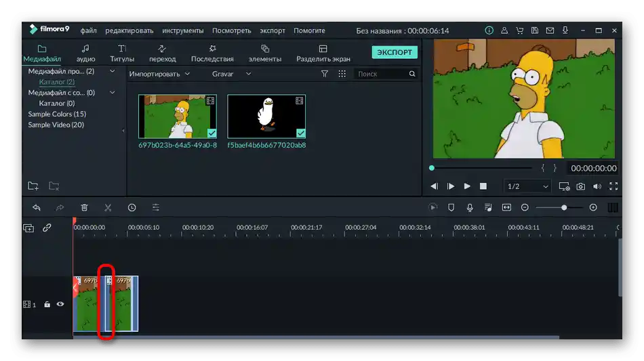Open the clip speed timer icon
Image resolution: width=644 pixels, height=361 pixels.
click(x=132, y=208)
